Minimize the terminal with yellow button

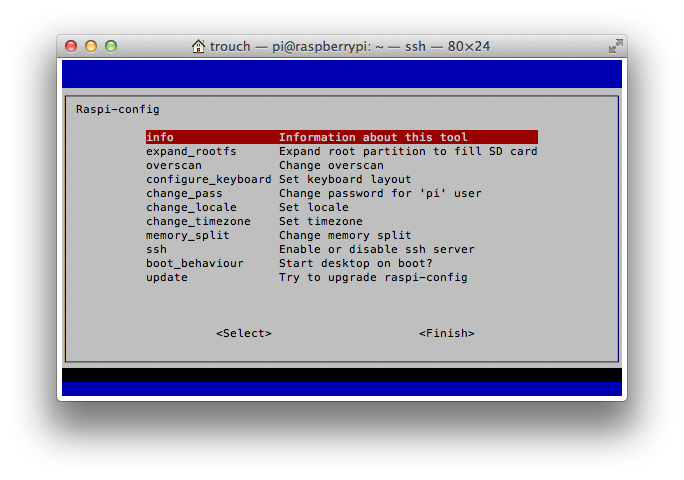click(x=91, y=46)
